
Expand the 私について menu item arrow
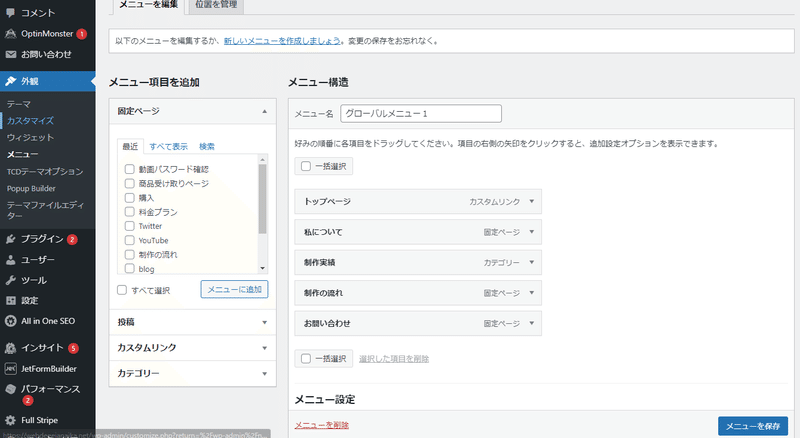(x=532, y=232)
